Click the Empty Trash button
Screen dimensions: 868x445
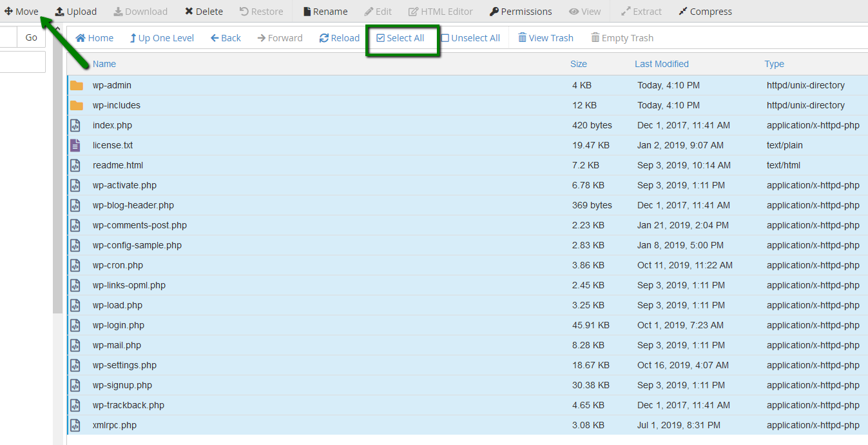click(622, 38)
